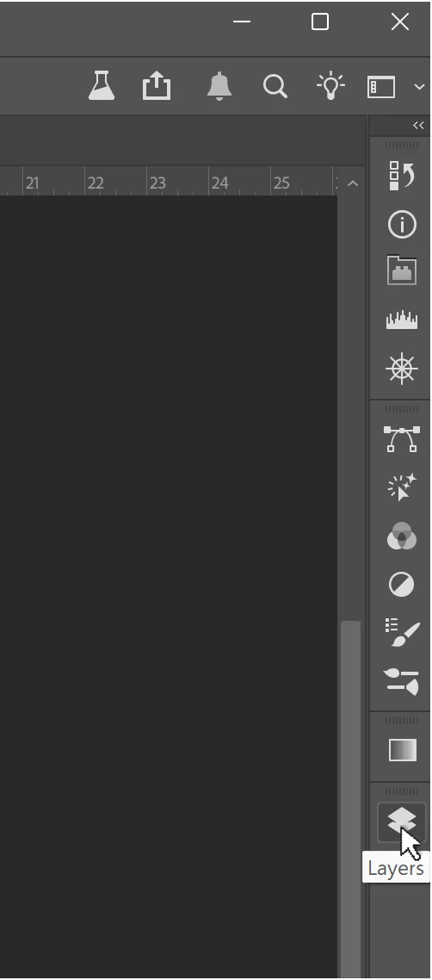Open the Paths panel icon
The image size is (432, 980).
pyautogui.click(x=401, y=439)
